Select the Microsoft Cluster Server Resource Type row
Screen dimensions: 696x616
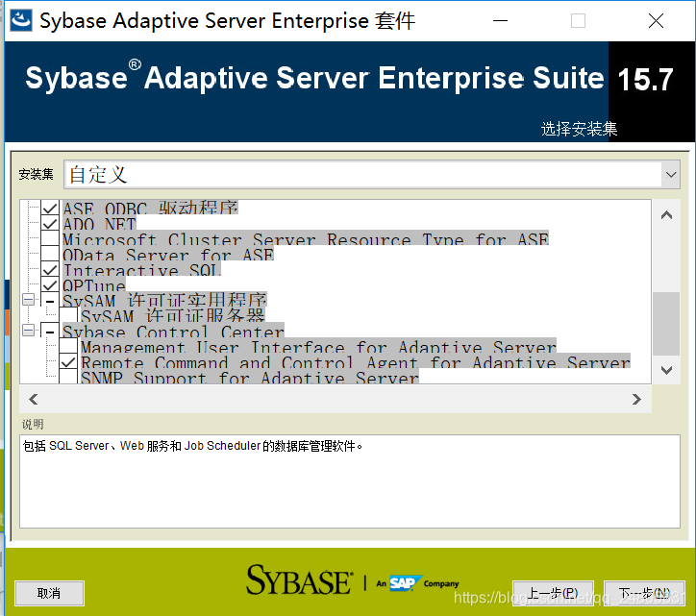tap(306, 238)
